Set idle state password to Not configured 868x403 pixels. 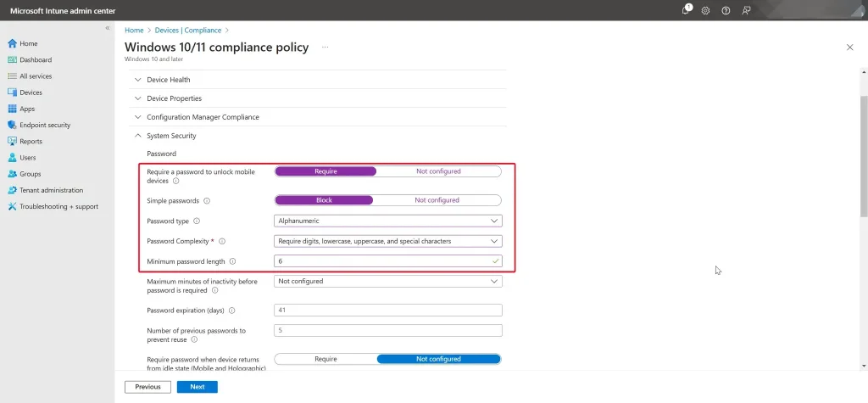click(438, 359)
